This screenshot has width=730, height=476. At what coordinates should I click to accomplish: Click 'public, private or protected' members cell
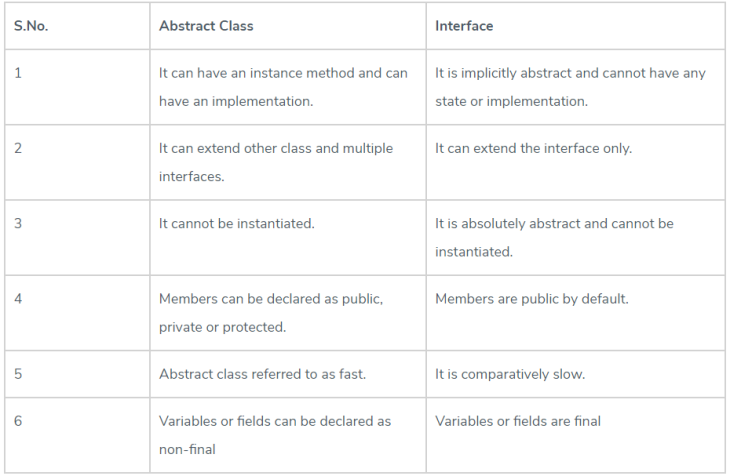point(271,312)
